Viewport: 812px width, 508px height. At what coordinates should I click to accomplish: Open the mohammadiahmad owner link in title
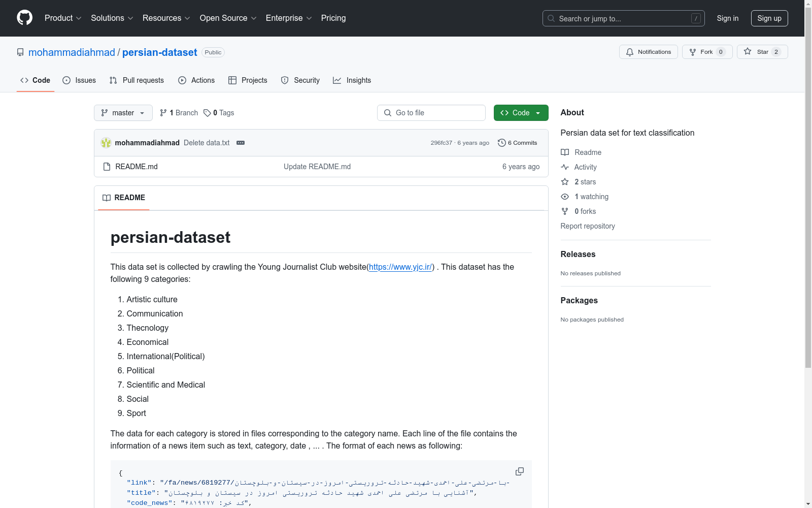point(72,52)
